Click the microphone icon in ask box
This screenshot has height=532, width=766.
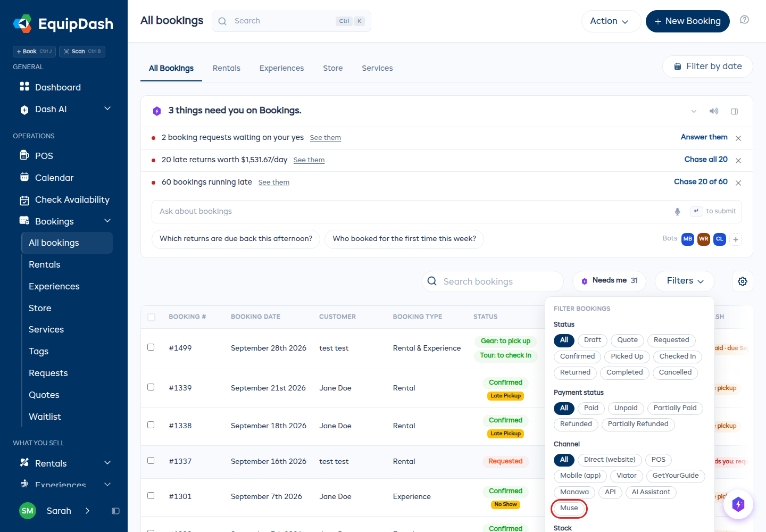click(677, 211)
